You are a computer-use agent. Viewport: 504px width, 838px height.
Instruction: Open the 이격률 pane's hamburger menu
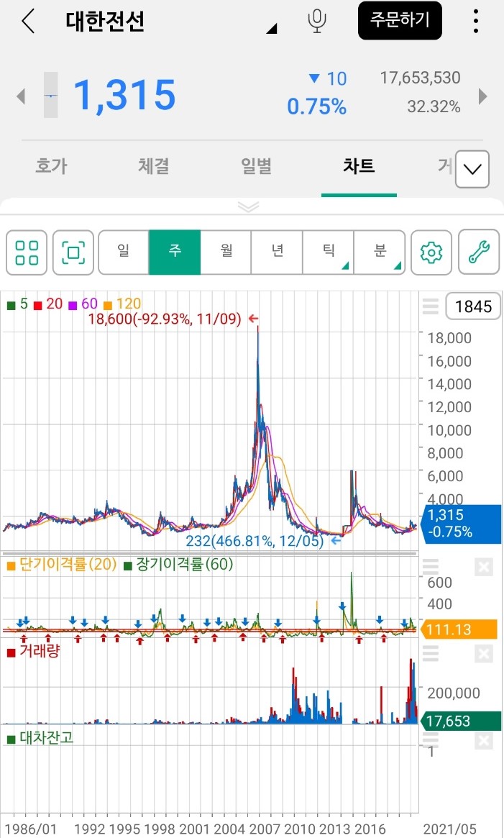[x=431, y=567]
